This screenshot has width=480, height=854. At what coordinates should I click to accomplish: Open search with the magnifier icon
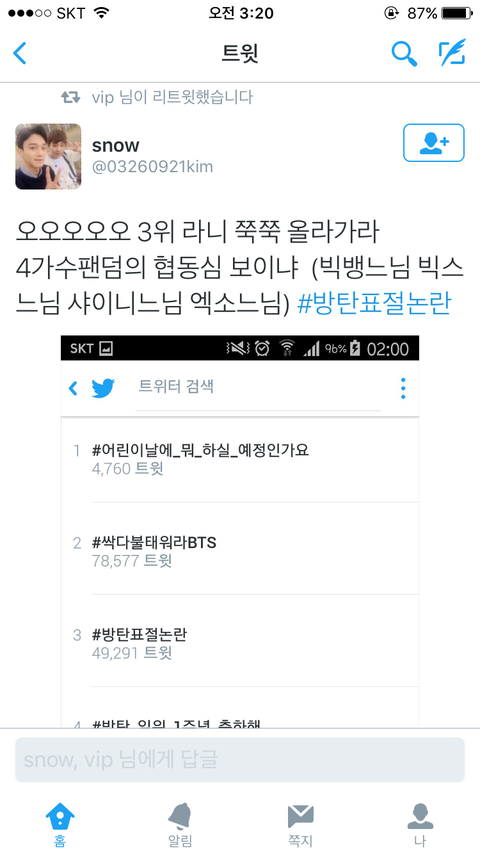(404, 53)
